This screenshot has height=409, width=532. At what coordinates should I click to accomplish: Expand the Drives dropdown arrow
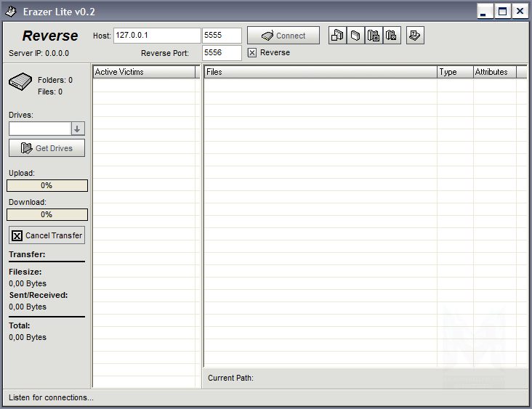pyautogui.click(x=78, y=129)
